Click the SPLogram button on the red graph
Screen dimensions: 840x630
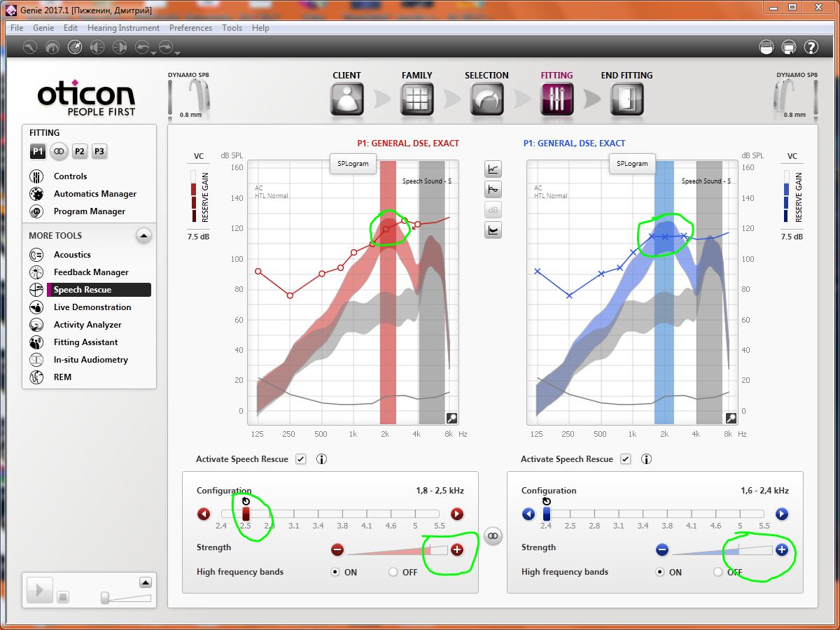point(353,164)
